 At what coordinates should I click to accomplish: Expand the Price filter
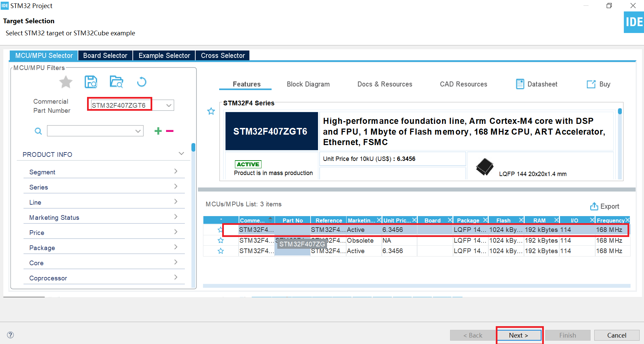point(176,232)
